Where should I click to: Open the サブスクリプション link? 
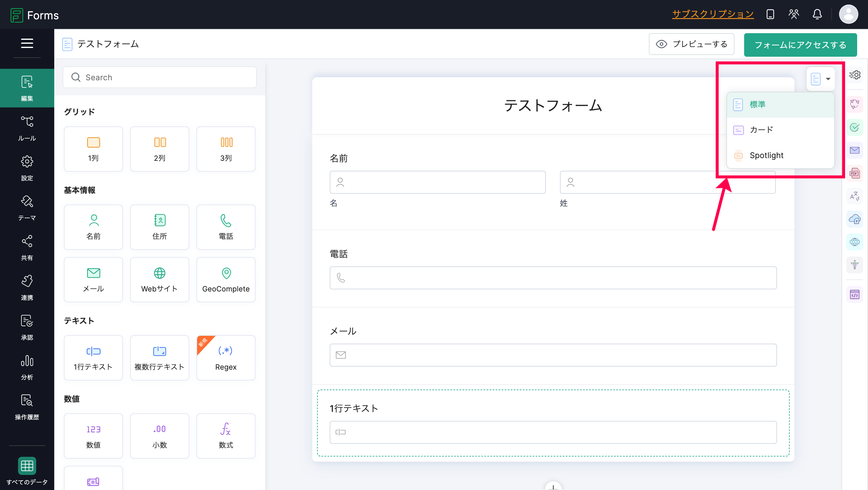point(713,14)
